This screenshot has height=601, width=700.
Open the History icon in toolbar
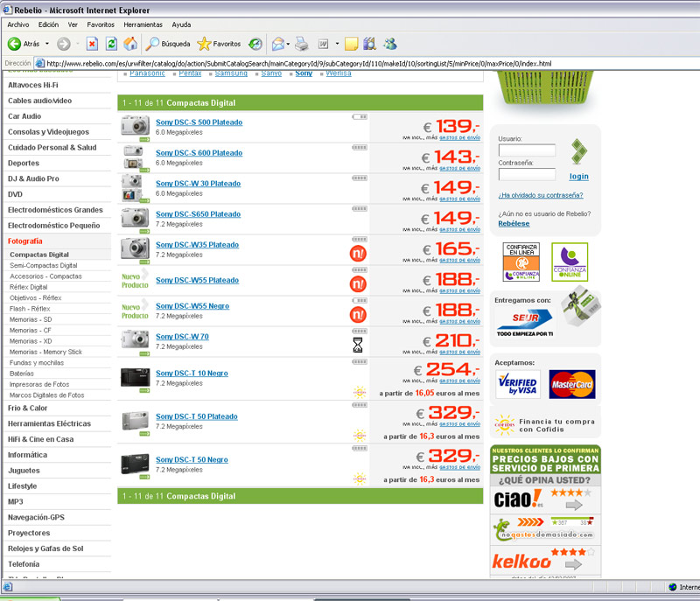(255, 44)
